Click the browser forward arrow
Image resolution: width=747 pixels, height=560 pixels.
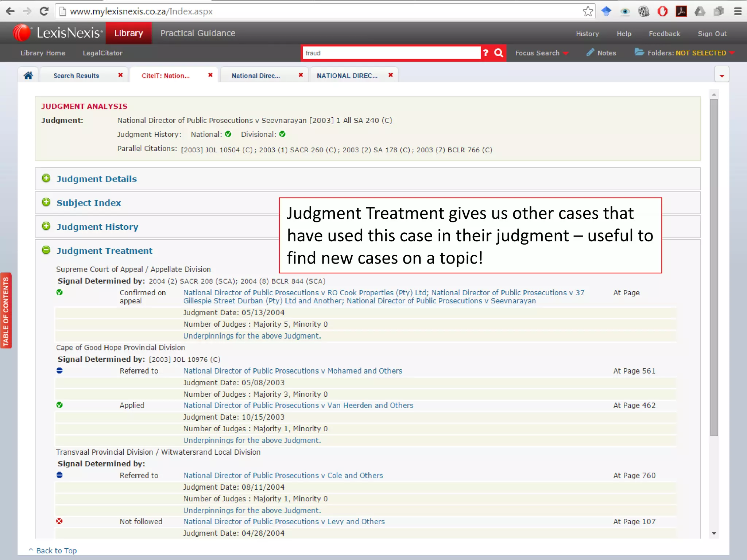coord(27,11)
